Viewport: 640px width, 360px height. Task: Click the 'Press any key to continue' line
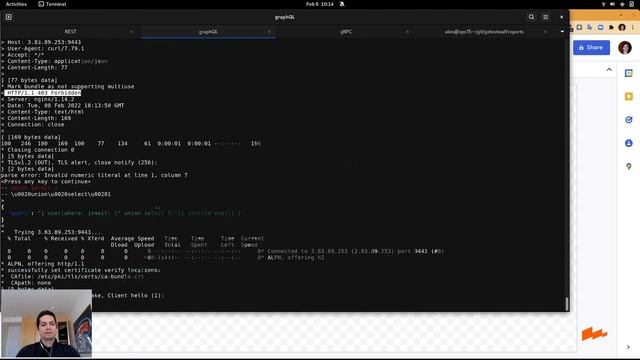point(46,181)
